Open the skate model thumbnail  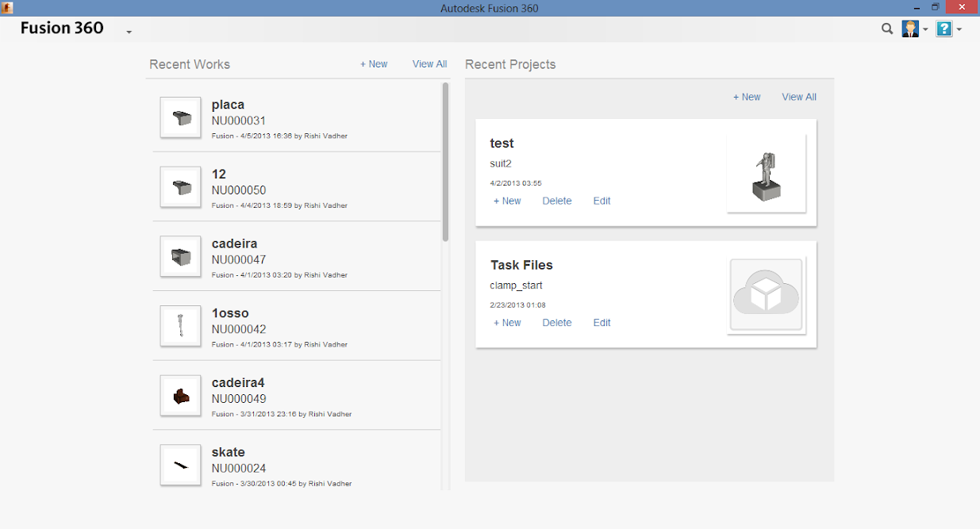point(181,465)
